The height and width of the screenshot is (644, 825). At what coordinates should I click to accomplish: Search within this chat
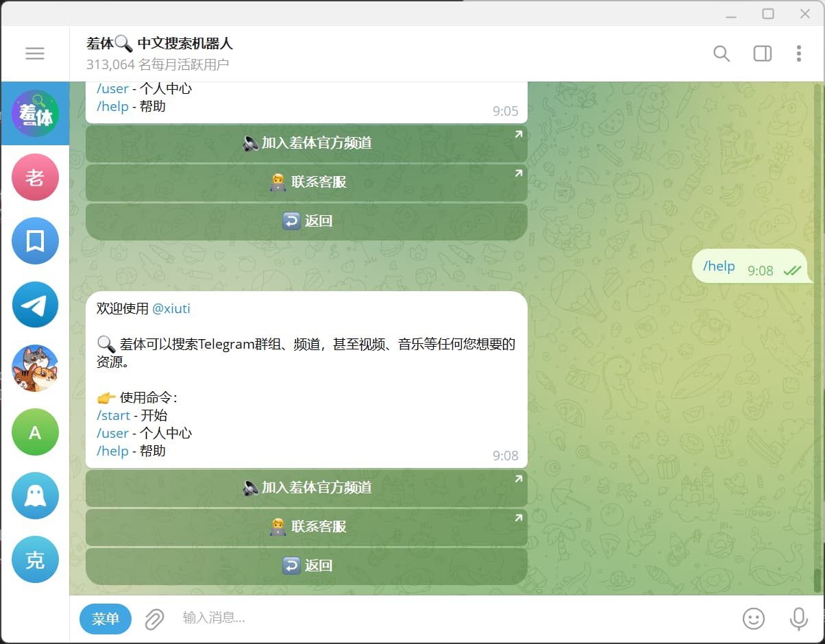[721, 53]
